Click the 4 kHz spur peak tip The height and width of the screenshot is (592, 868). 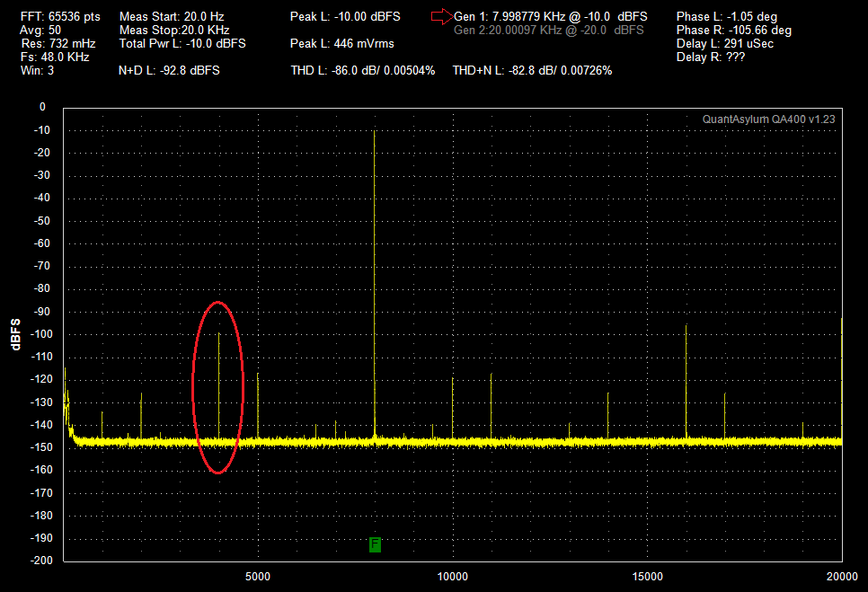[218, 333]
